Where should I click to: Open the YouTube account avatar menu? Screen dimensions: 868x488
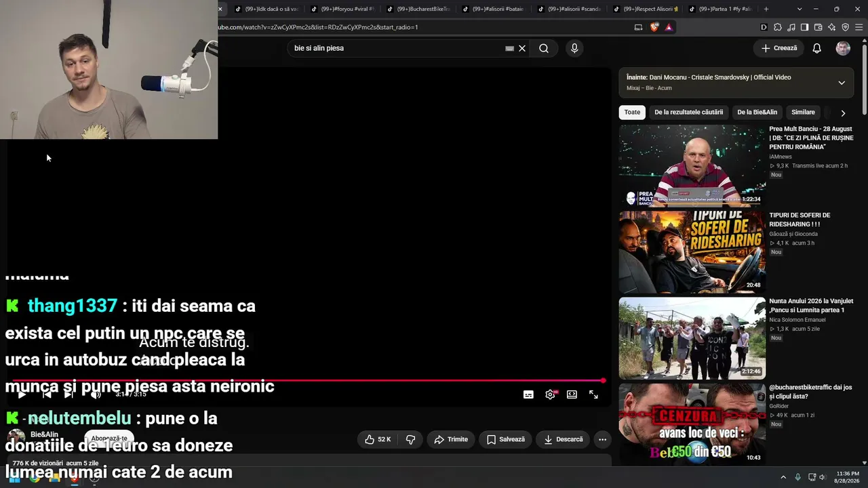pyautogui.click(x=843, y=48)
